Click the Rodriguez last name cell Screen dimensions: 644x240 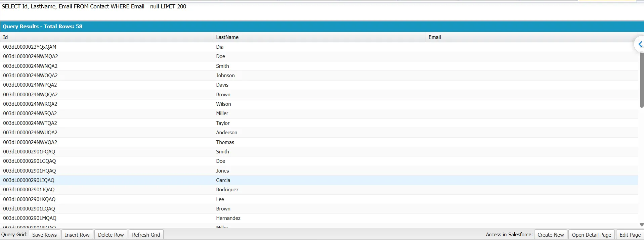(319, 190)
